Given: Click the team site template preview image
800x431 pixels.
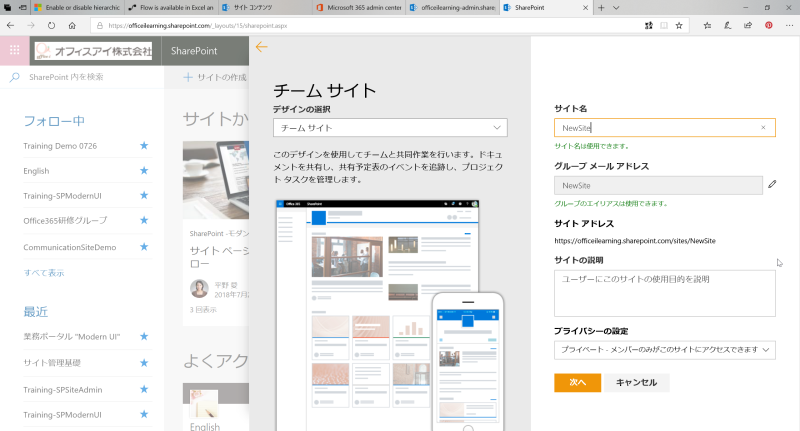Looking at the screenshot, I should 390,315.
